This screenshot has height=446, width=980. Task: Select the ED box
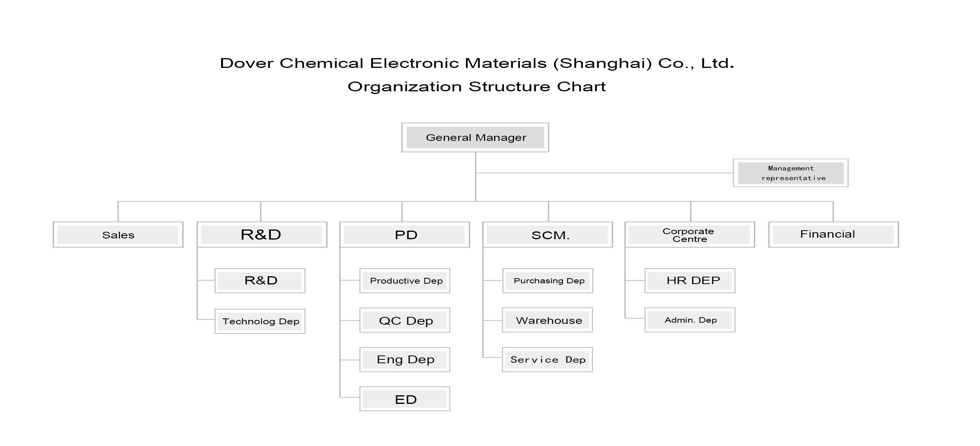pos(405,399)
